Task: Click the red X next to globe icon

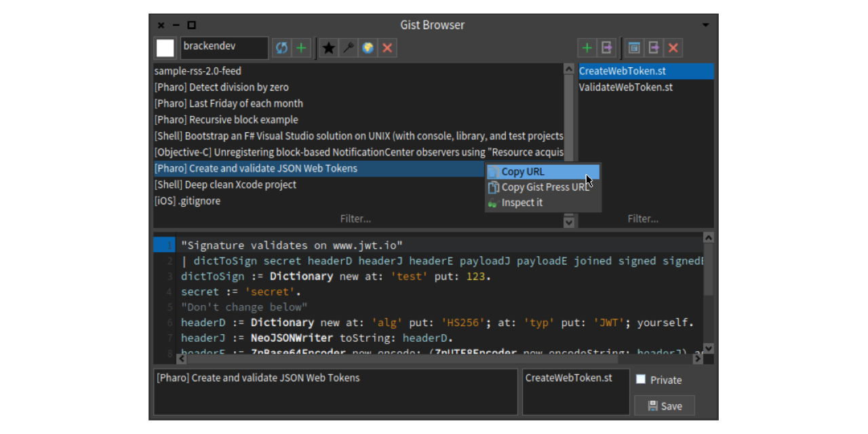Action: pyautogui.click(x=387, y=48)
